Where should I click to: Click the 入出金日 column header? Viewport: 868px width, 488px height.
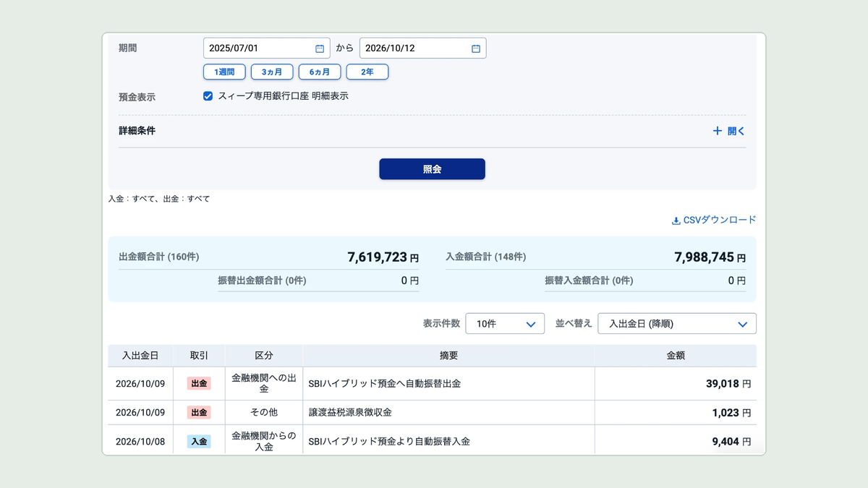coord(140,356)
